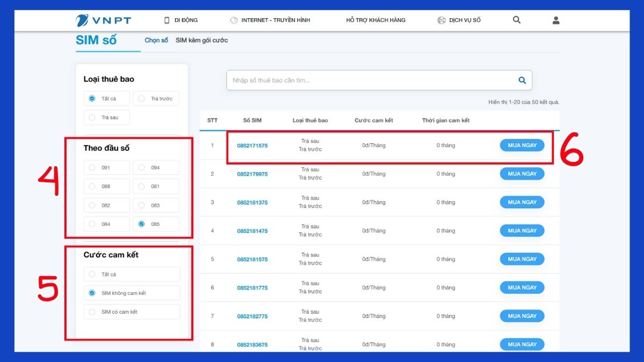The image size is (644, 362).
Task: Choose the 088 number prefix
Action: (106, 187)
